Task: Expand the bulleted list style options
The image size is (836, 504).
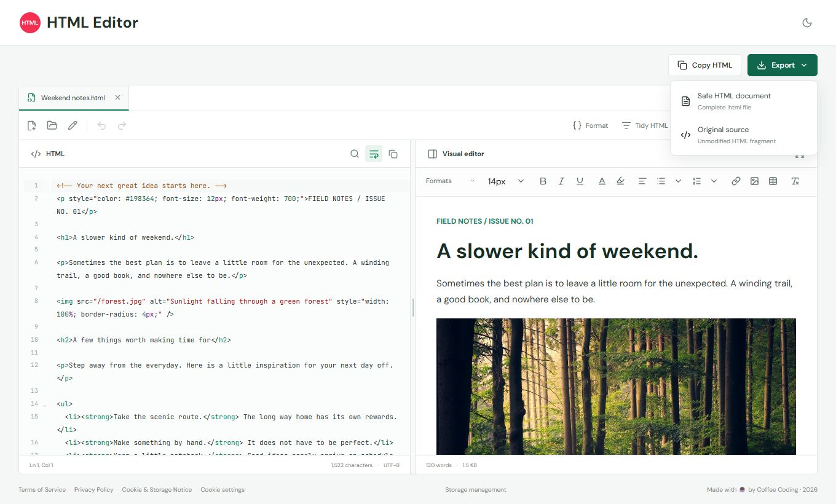Action: (x=678, y=181)
